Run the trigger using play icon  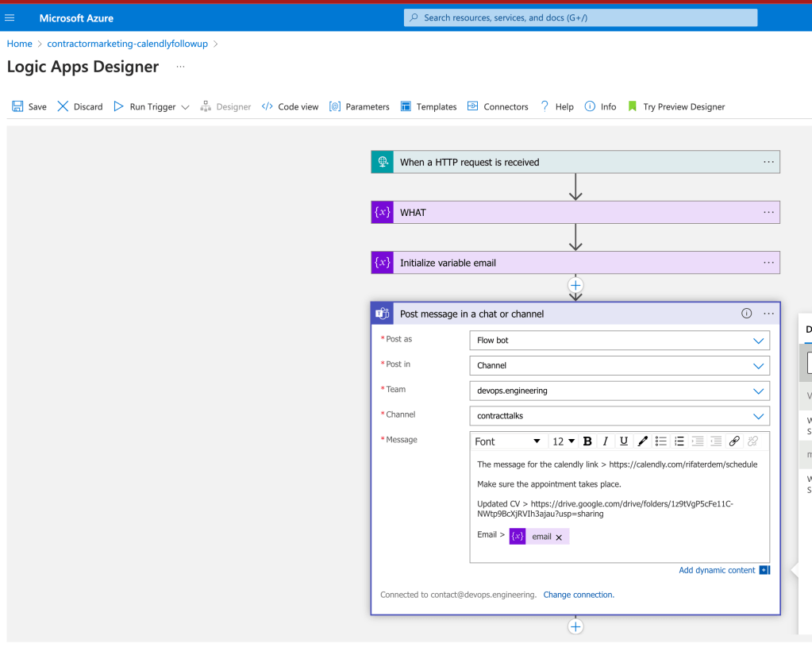click(118, 106)
